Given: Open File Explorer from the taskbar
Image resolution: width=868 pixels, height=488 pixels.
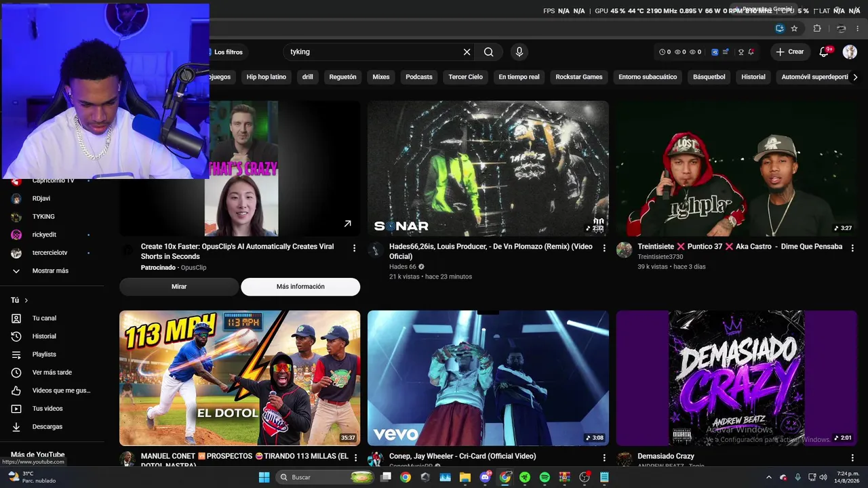Looking at the screenshot, I should pos(465,477).
